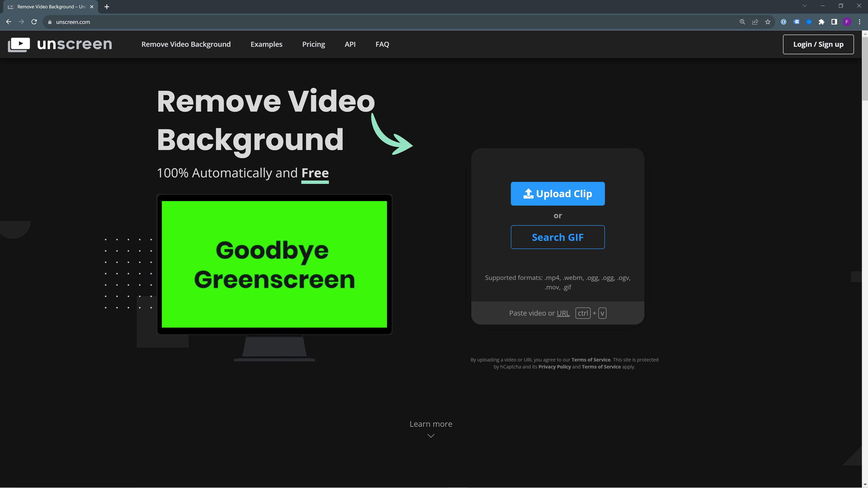Click the Search GIF button
This screenshot has width=868, height=488.
[557, 237]
